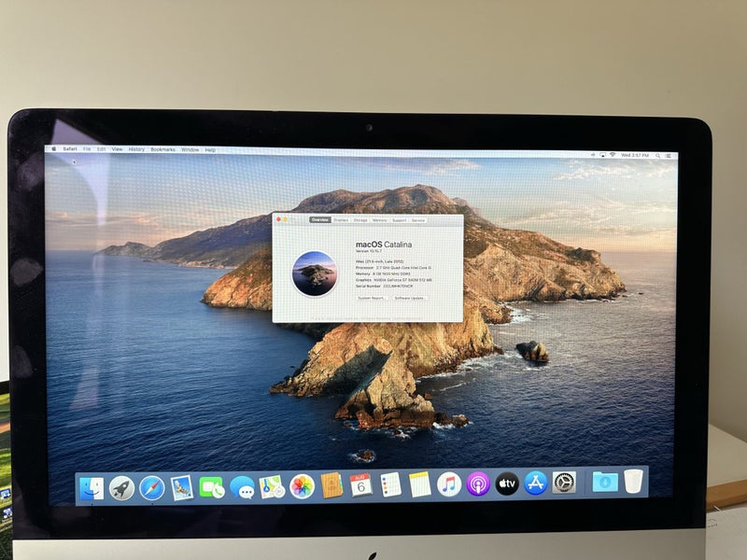Open Reminders list icon in Dock
The image size is (747, 560).
pos(390,484)
